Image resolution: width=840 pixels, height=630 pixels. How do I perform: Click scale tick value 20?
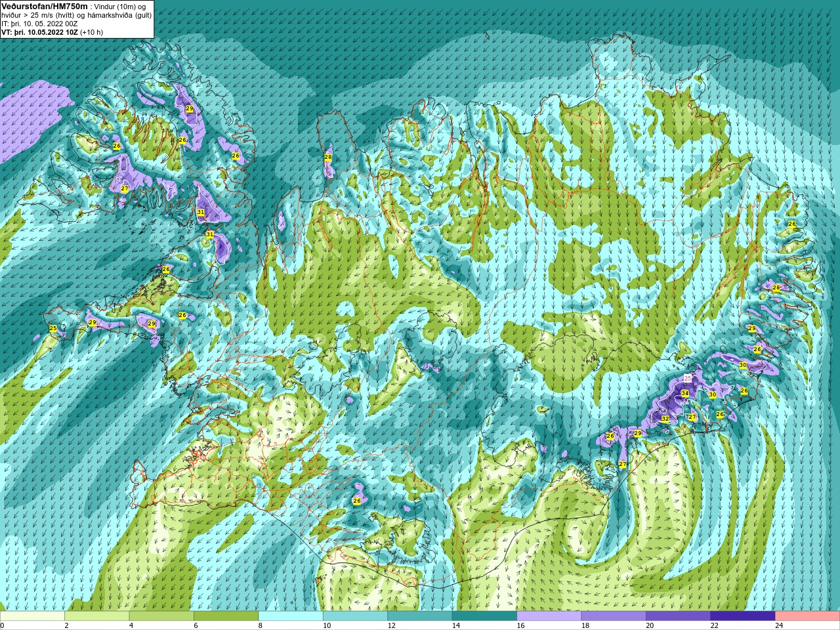650,625
